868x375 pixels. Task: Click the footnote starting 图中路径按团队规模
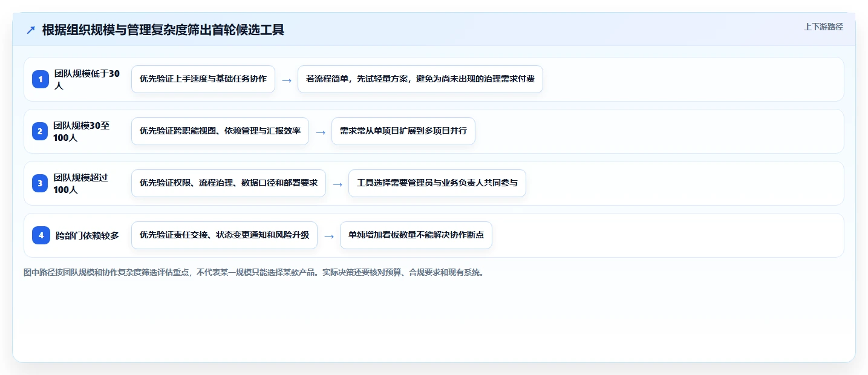click(253, 273)
